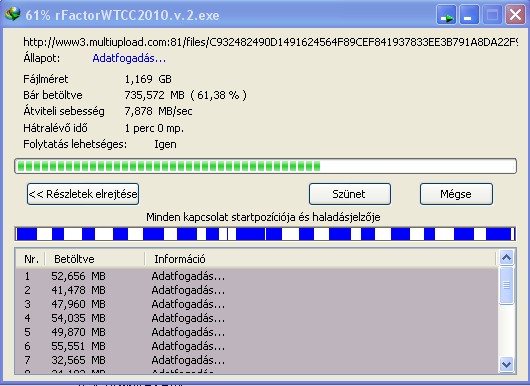Screen dimensions: 530x386
Task: Click the Nr. column header
Action: tap(31, 259)
